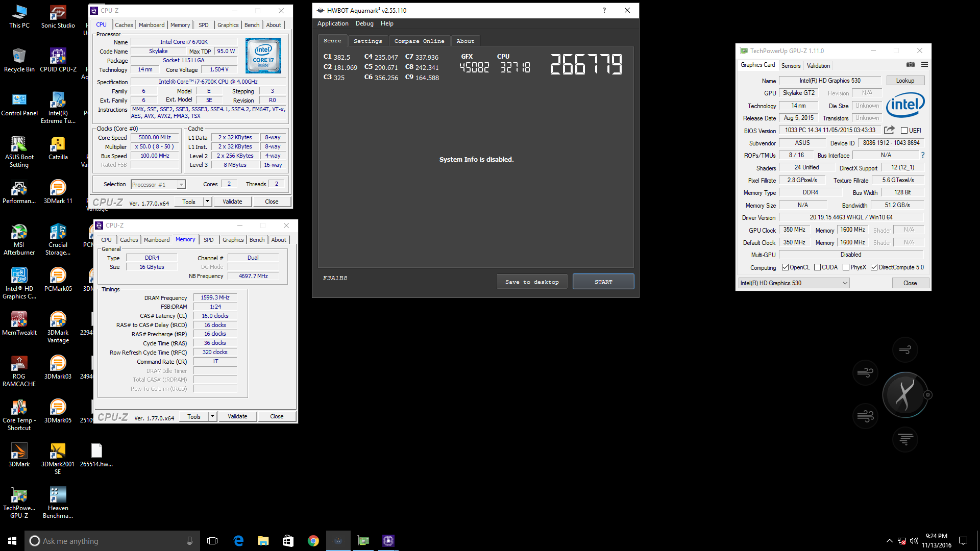Show hidden system tray icons chevron
980x551 pixels.
pyautogui.click(x=889, y=541)
